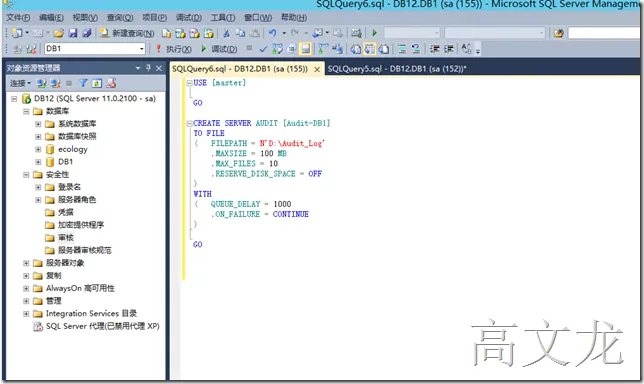Collapse the Security (安全性) folder
The width and height of the screenshot is (644, 384).
point(26,175)
